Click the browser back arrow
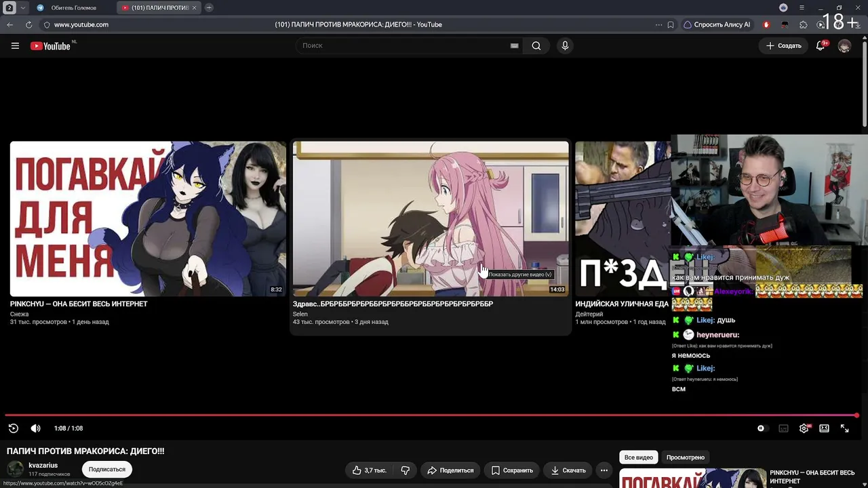This screenshot has width=868, height=488. coord(10,24)
